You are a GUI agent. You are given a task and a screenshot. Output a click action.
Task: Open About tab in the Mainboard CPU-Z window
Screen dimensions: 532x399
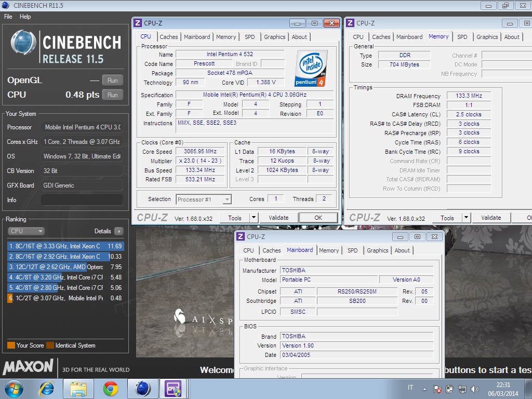[402, 250]
